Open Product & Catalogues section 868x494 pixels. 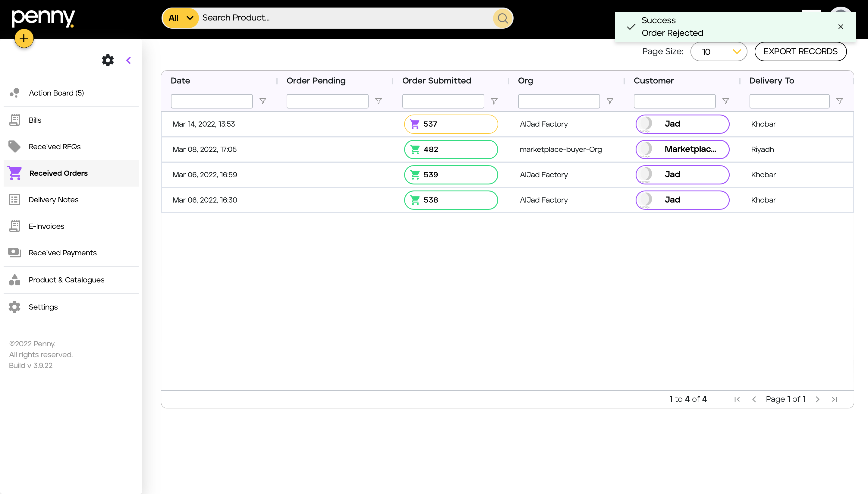[71, 280]
